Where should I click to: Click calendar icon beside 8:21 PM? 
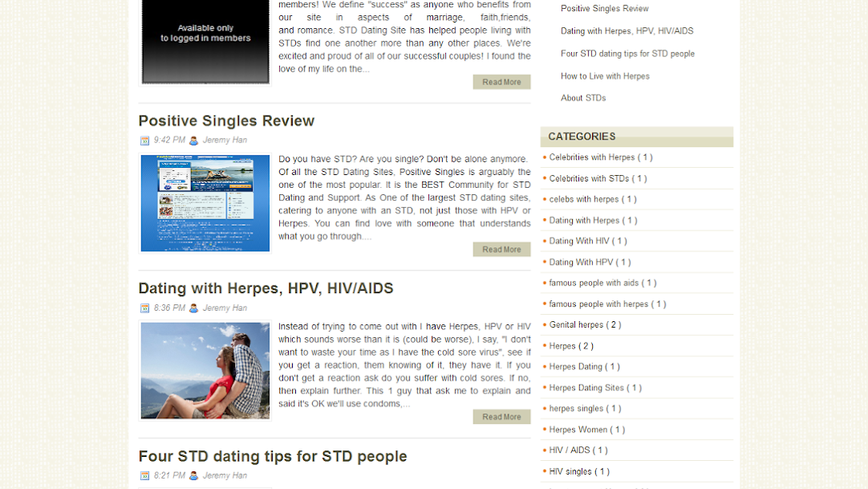pyautogui.click(x=144, y=475)
